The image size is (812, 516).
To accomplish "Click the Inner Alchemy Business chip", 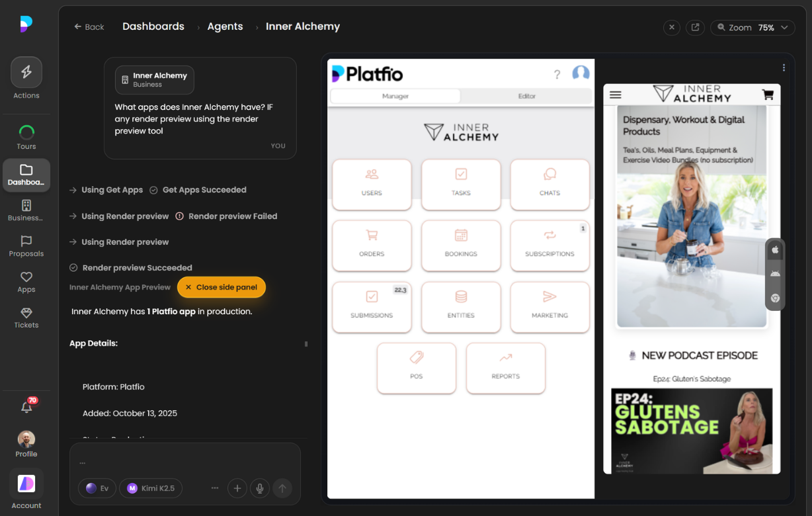I will [x=155, y=79].
